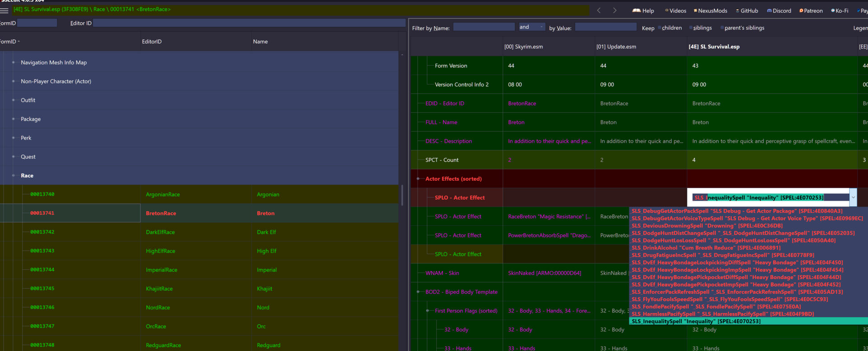This screenshot has height=351, width=868.
Task: Collapse the Race group
Action: tap(13, 176)
